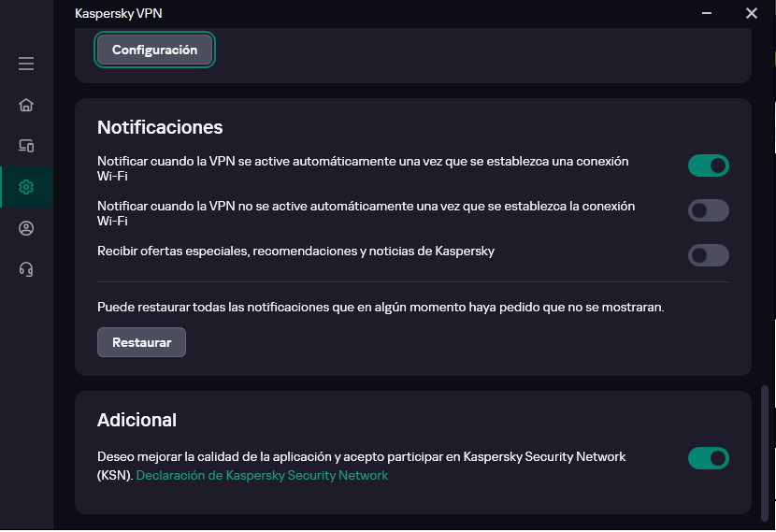Screen dimensions: 776x532
Task: Minimize the Kaspersky VPN window
Action: (x=708, y=13)
